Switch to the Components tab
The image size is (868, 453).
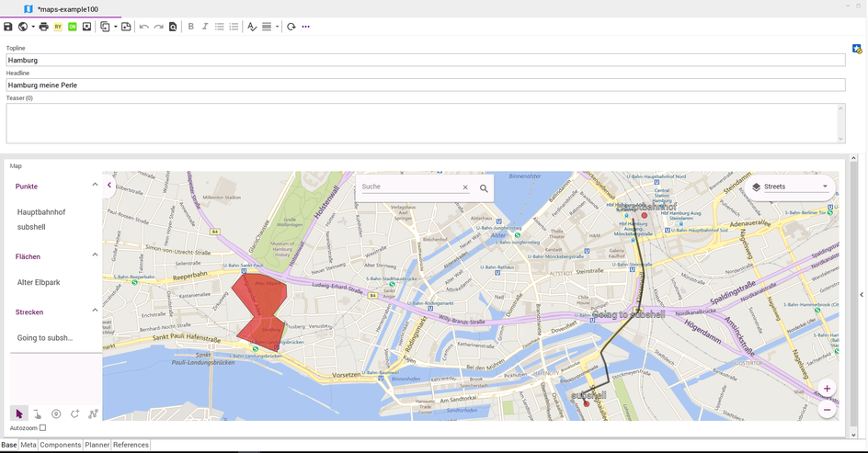click(61, 445)
